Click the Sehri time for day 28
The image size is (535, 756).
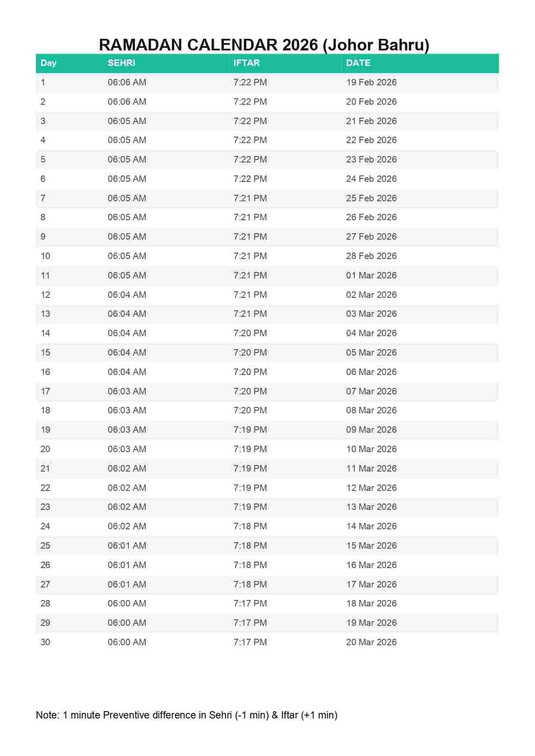coord(127,603)
